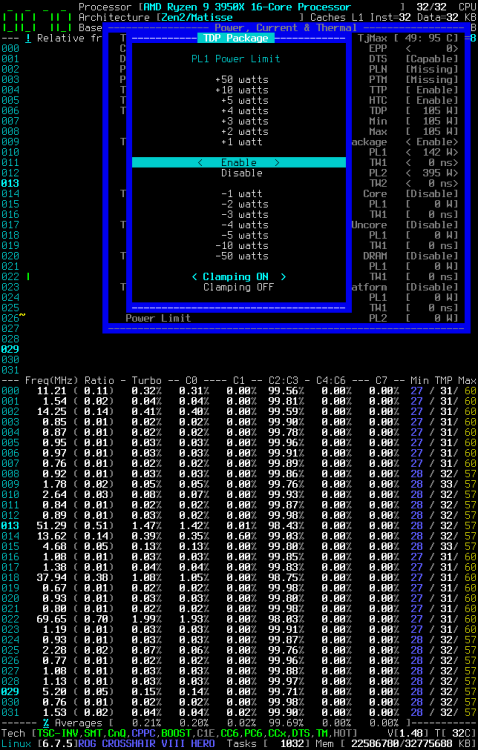Select +2 watts
The width and height of the screenshot is (478, 750).
(245, 132)
